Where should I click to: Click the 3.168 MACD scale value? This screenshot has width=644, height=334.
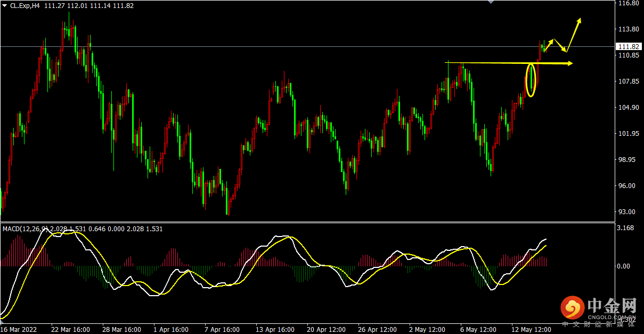click(625, 229)
